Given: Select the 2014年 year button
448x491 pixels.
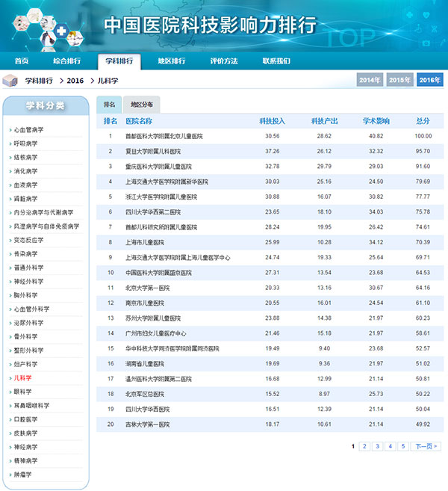Looking at the screenshot, I should 370,80.
